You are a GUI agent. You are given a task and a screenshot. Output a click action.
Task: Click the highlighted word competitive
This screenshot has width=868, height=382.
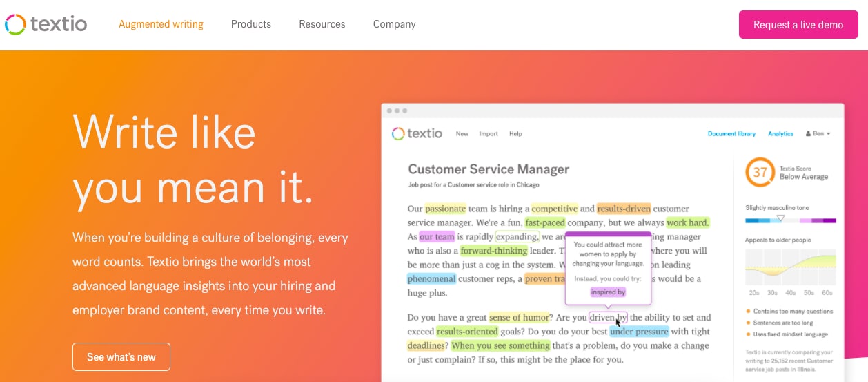click(554, 209)
